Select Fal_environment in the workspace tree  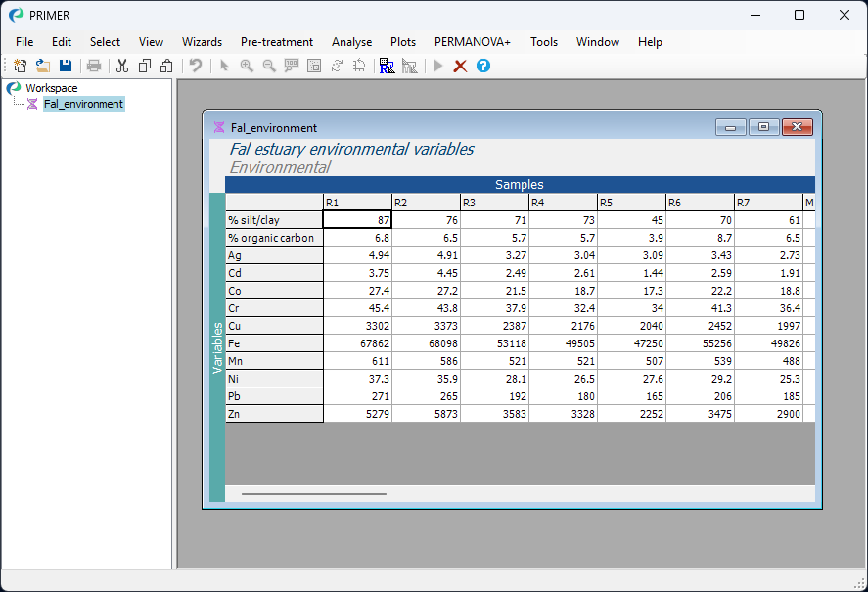[x=83, y=104]
